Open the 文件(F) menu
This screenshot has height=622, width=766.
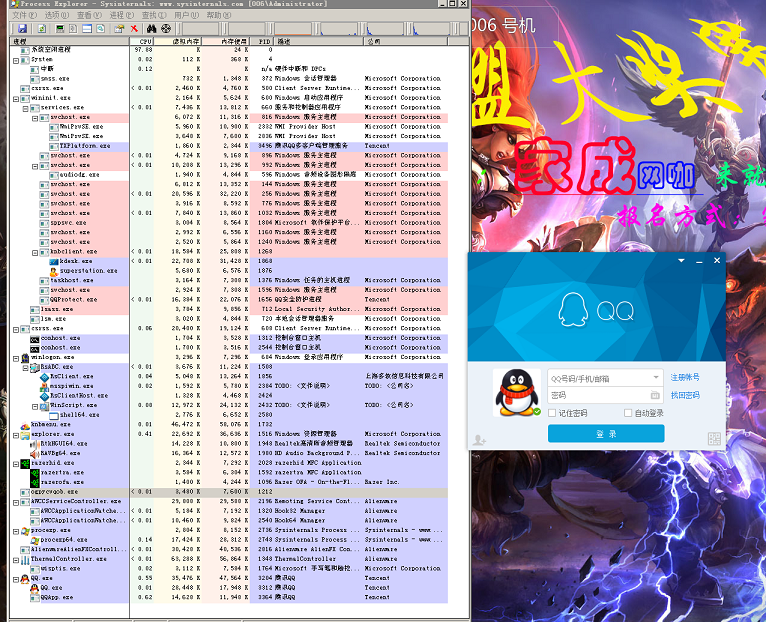click(24, 15)
